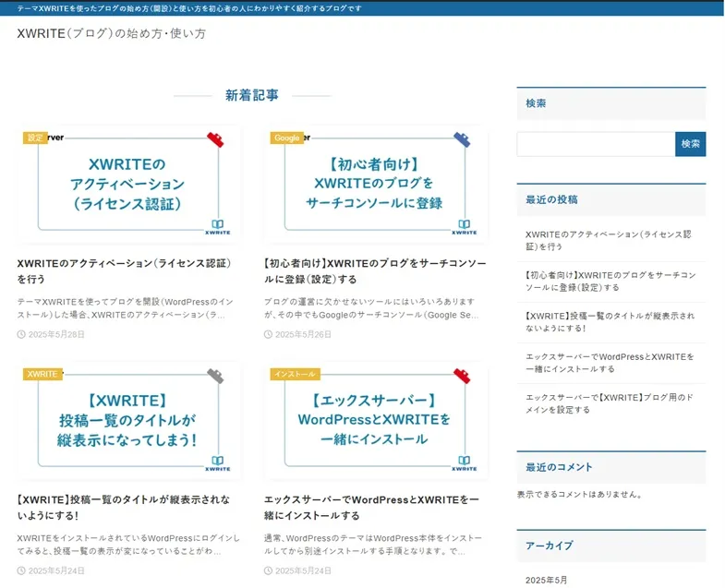Open the XWRITEのアクティベーション article thumbnail
The width and height of the screenshot is (725, 588).
pos(128,185)
